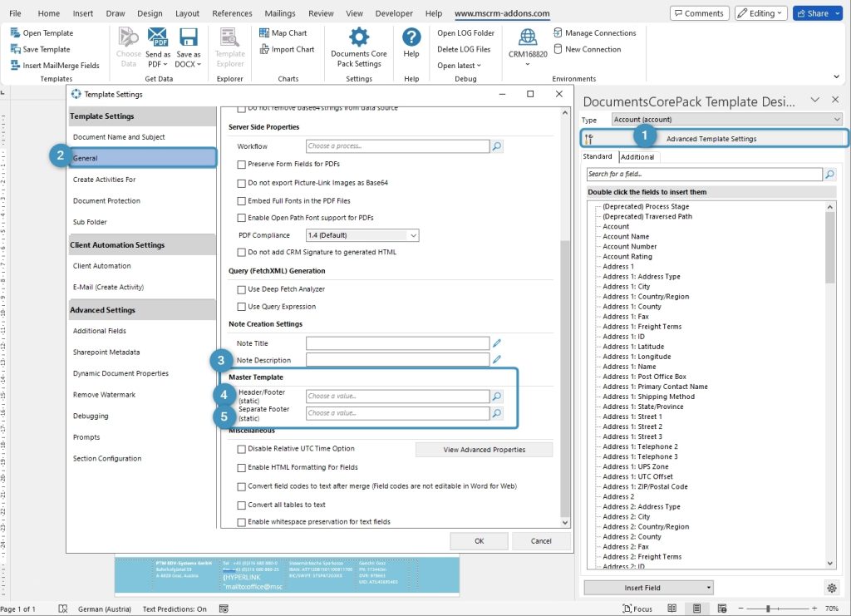Click the Search for a field input
This screenshot has width=851, height=616.
click(x=705, y=175)
